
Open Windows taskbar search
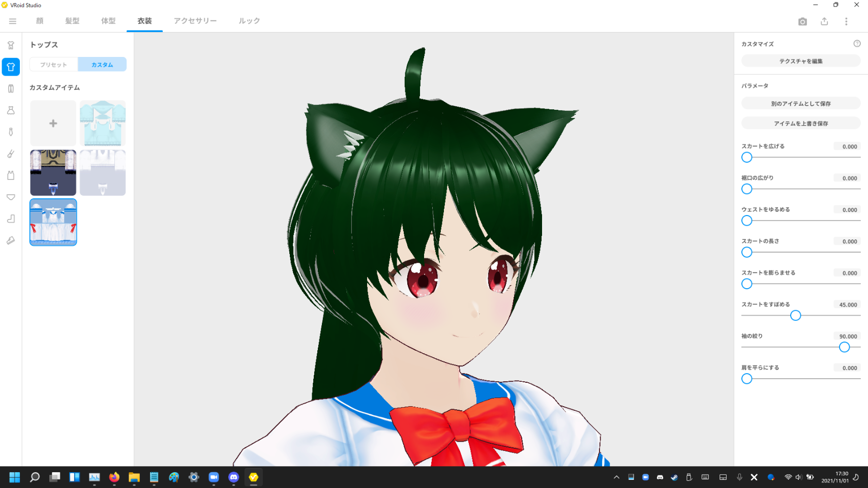[x=35, y=477]
